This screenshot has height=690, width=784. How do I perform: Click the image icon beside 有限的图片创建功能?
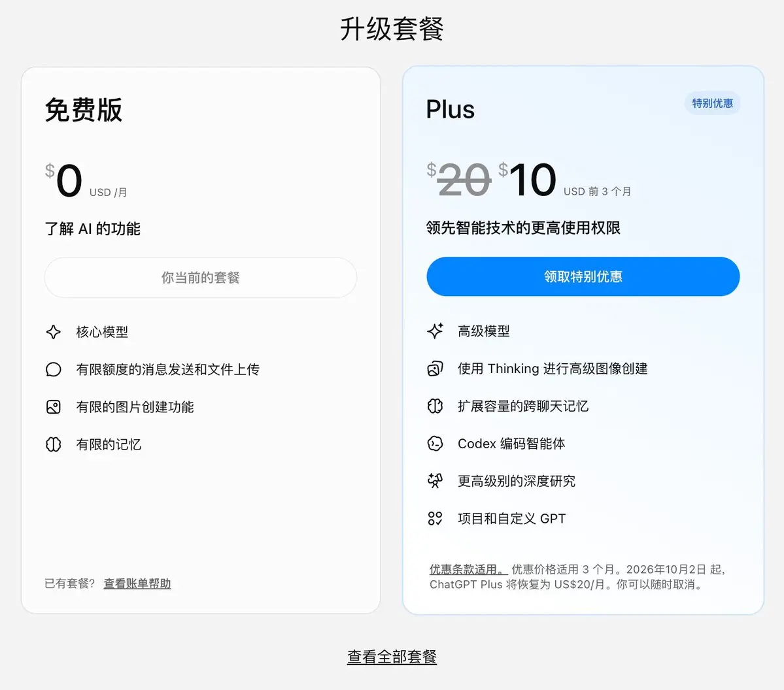pyautogui.click(x=54, y=406)
